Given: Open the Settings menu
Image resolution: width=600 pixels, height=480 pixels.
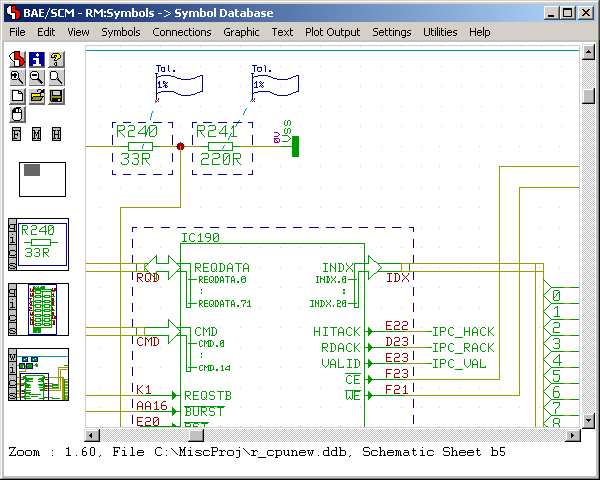Looking at the screenshot, I should pos(391,32).
